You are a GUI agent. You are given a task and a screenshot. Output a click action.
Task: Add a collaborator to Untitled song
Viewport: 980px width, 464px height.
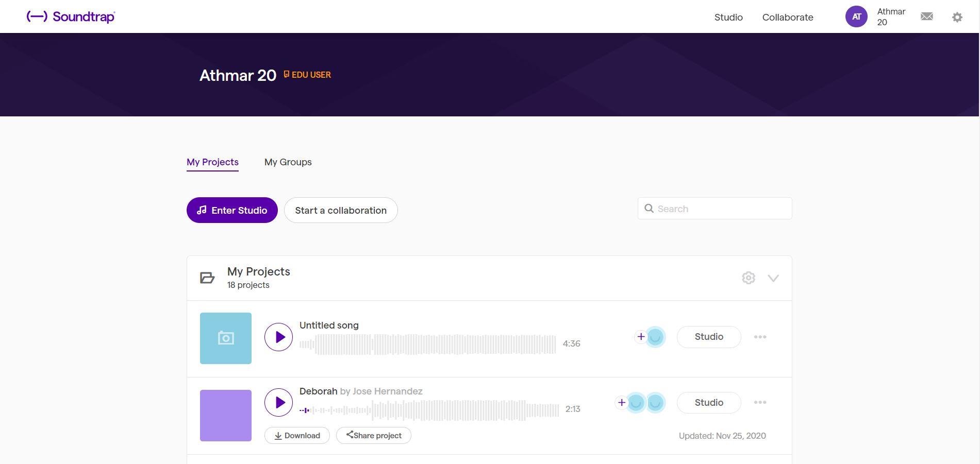tap(641, 337)
